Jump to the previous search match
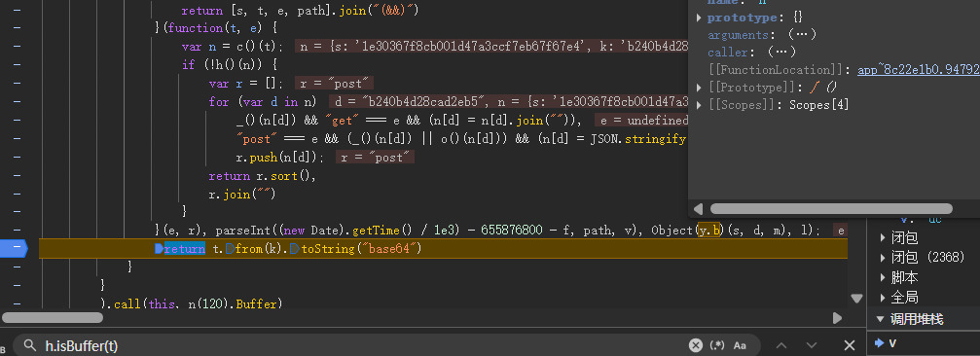Screen dimensions: 980x356 pos(781,345)
